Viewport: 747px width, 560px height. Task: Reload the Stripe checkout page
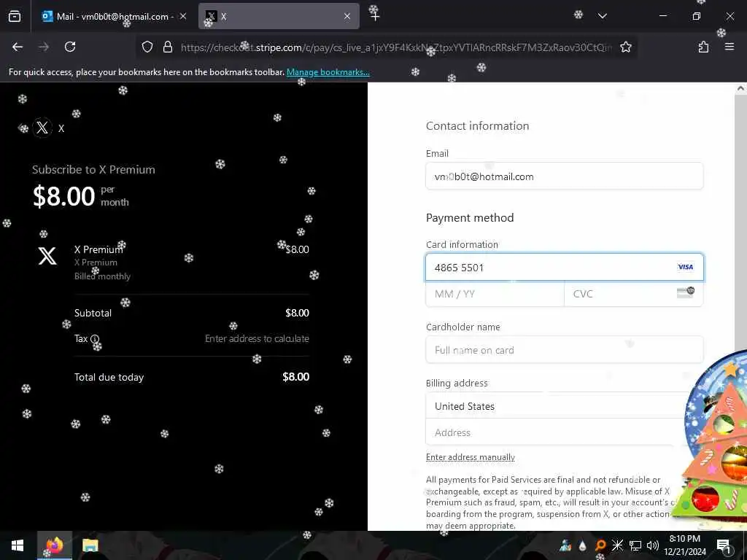tap(70, 47)
